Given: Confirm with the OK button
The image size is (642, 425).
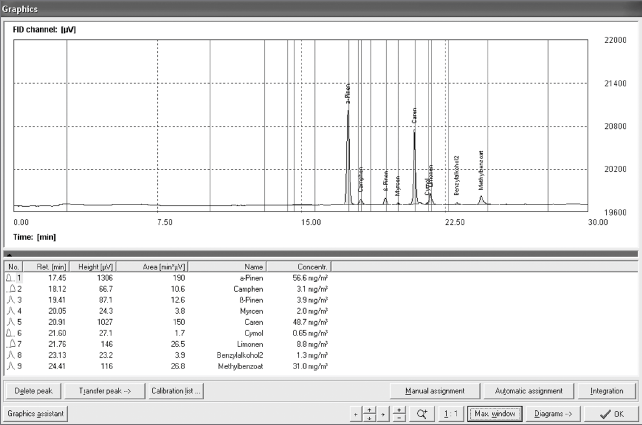Looking at the screenshot, I should tap(611, 414).
